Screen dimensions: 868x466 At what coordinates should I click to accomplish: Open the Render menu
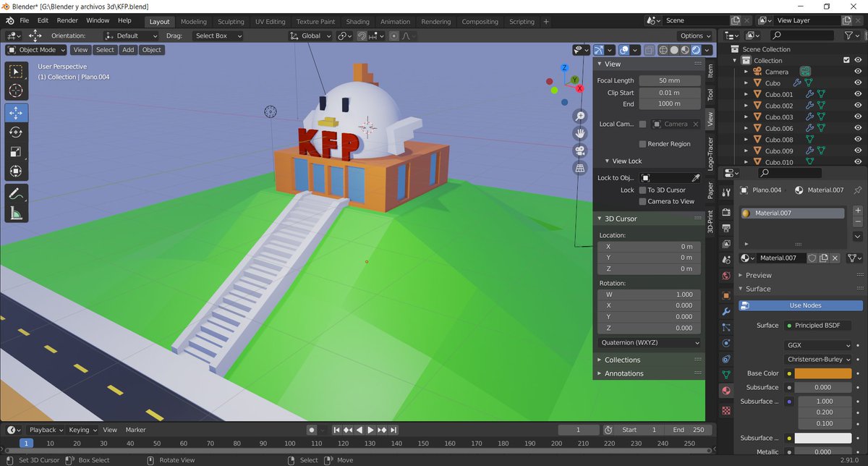pos(67,20)
